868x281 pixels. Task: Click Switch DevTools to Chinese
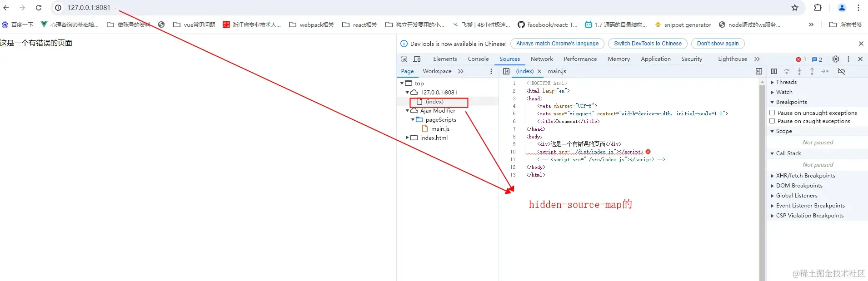click(648, 44)
